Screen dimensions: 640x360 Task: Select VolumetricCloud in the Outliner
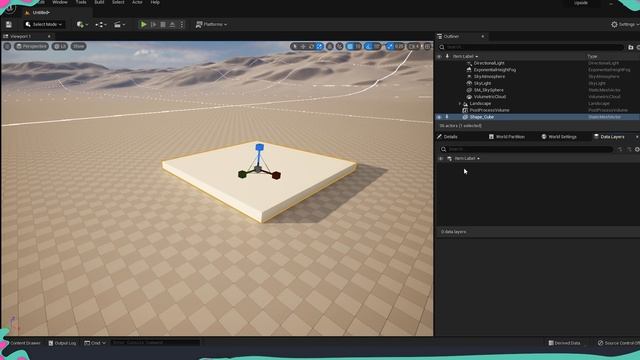click(490, 97)
